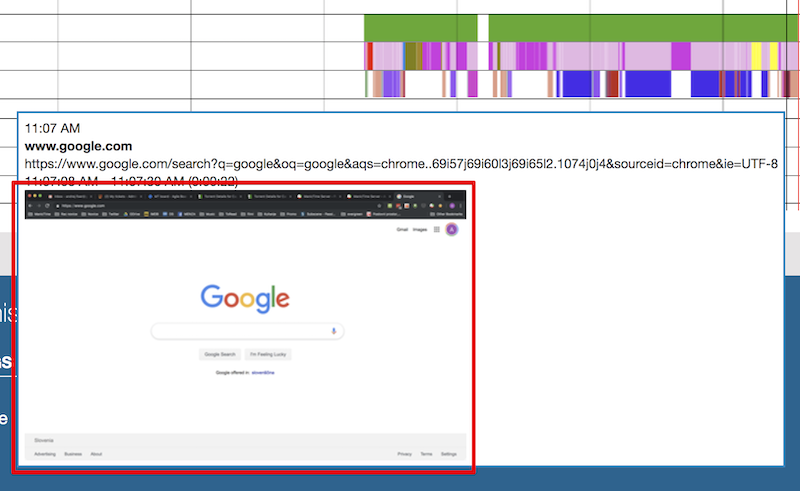
Task: Click the Privacy footer link
Action: point(405,454)
